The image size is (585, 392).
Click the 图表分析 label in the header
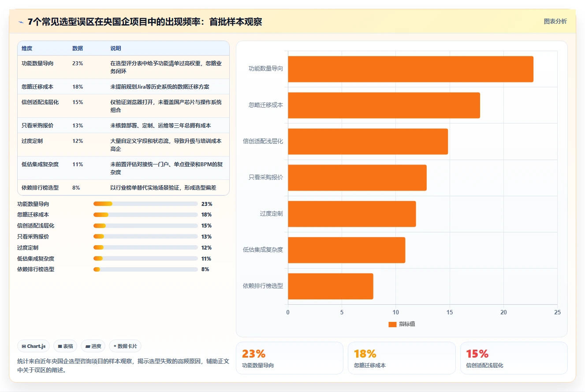point(555,21)
